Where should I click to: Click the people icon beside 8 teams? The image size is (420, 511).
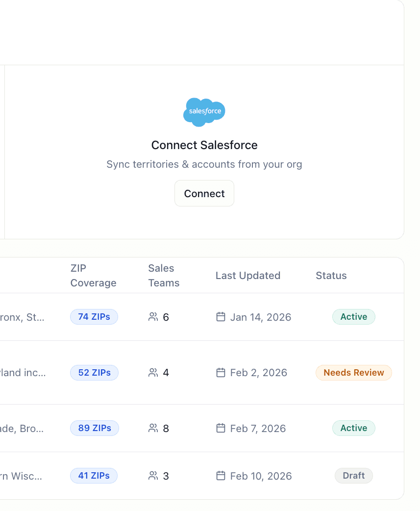point(153,428)
